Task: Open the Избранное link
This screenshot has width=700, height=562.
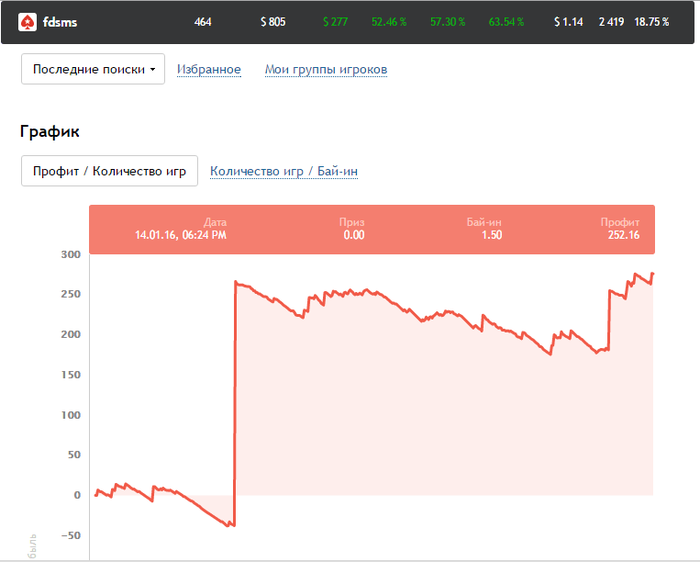Action: (x=209, y=69)
